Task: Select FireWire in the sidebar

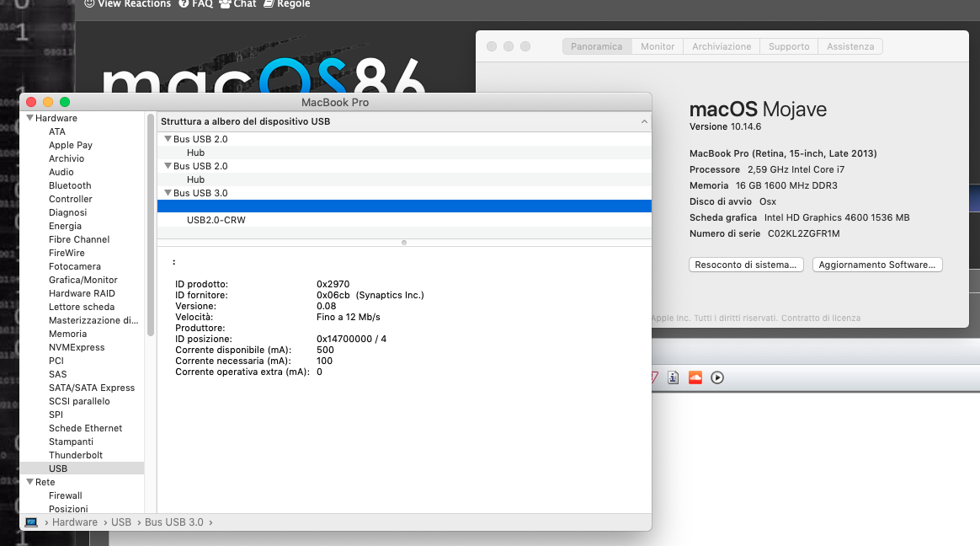Action: coord(67,253)
